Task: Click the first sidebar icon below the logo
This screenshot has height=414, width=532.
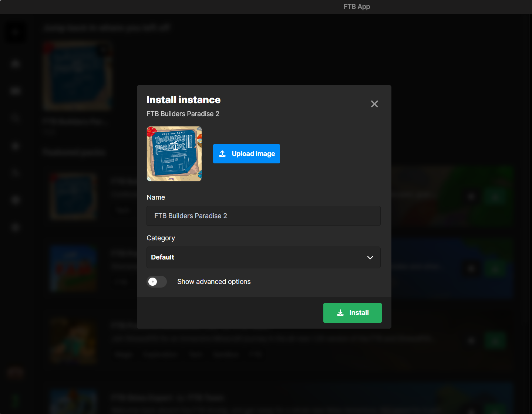Action: 16,64
